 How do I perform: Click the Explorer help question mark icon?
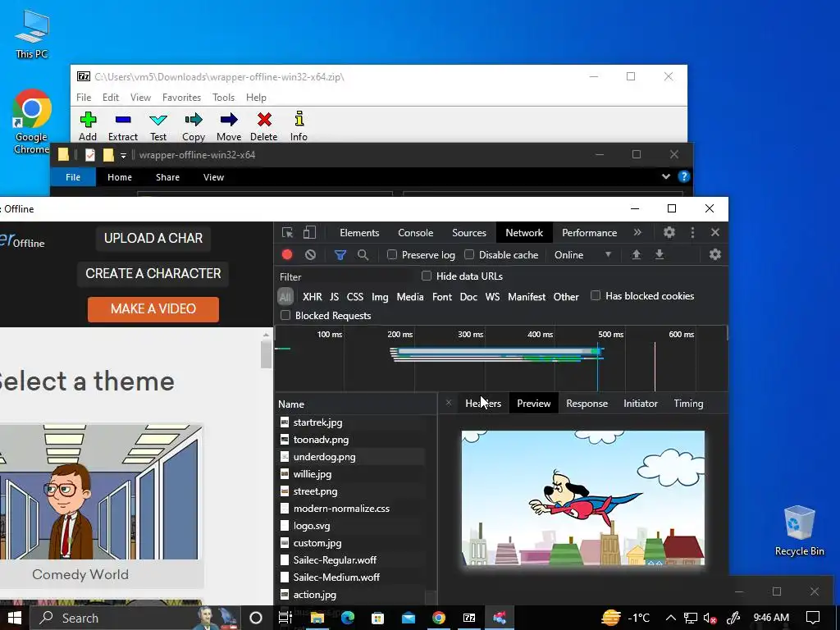pos(683,177)
